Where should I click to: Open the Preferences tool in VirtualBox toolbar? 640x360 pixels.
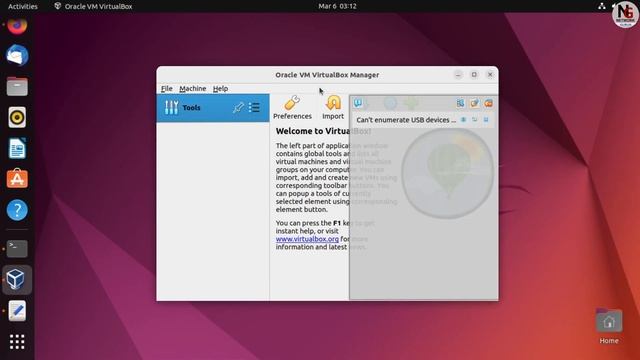[292, 108]
